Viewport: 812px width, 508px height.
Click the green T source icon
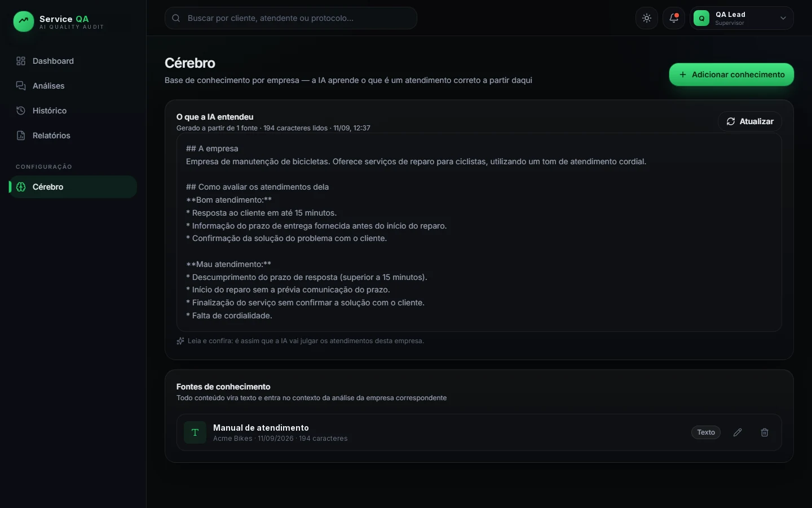(x=195, y=432)
